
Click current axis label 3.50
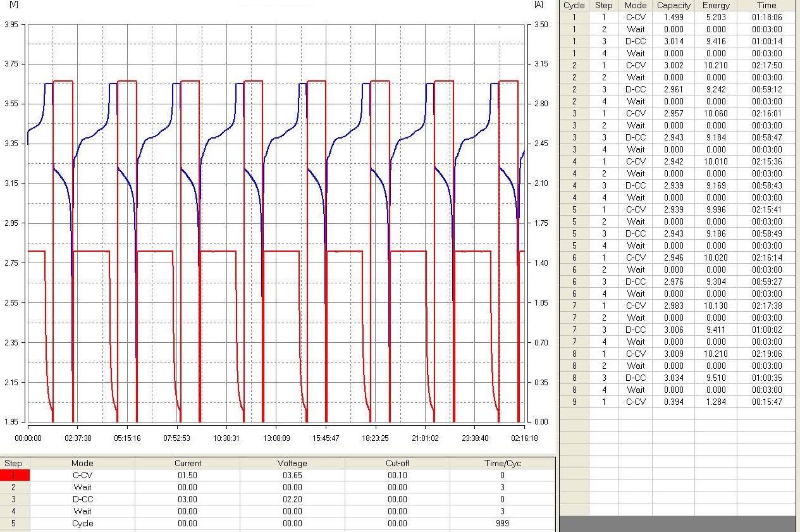click(x=542, y=25)
